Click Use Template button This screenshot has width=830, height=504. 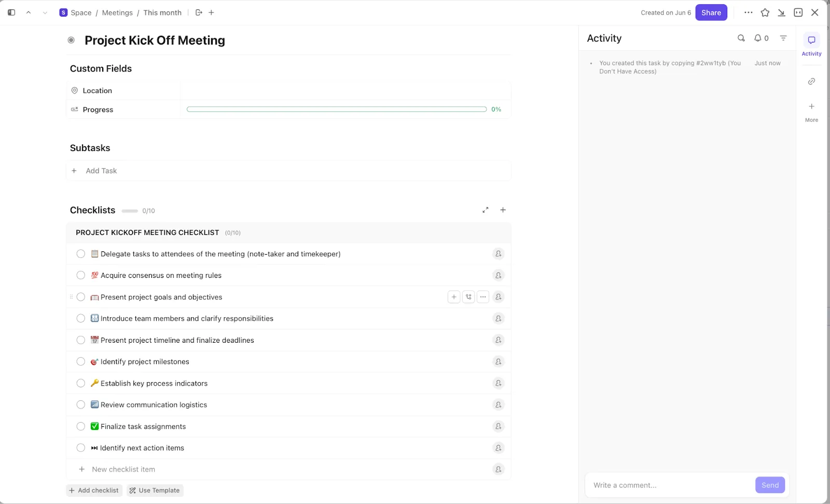click(155, 491)
